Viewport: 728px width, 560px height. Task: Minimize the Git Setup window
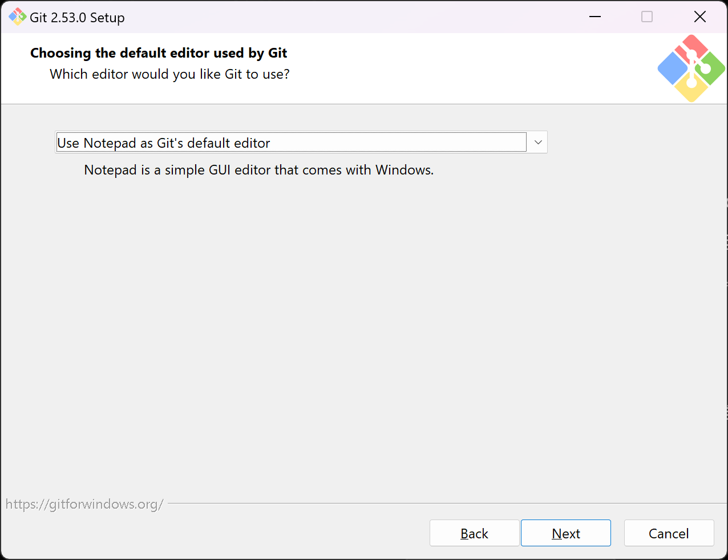pyautogui.click(x=595, y=17)
